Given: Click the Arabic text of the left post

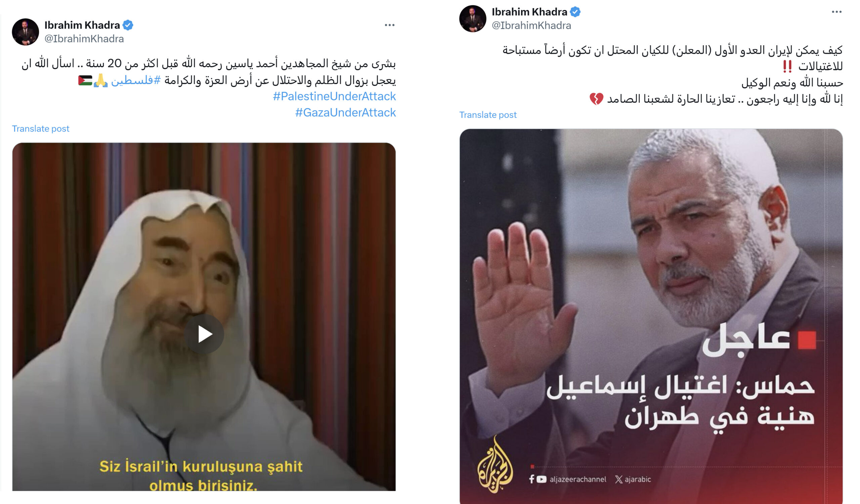Looking at the screenshot, I should (208, 72).
